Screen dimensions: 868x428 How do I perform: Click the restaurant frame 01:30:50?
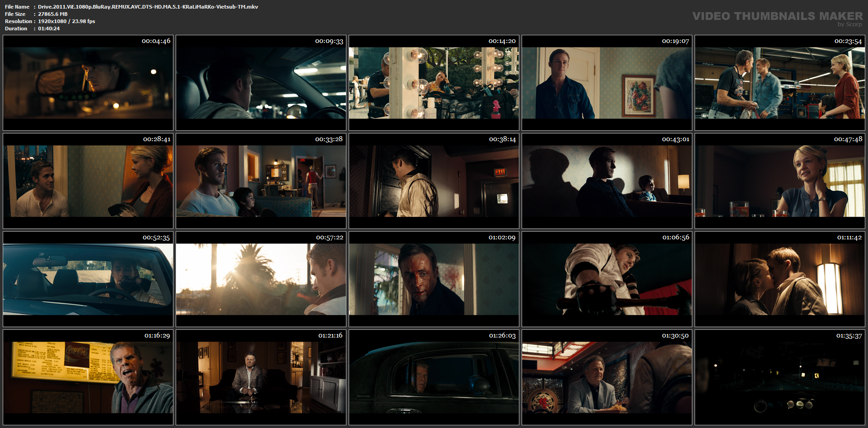click(607, 377)
